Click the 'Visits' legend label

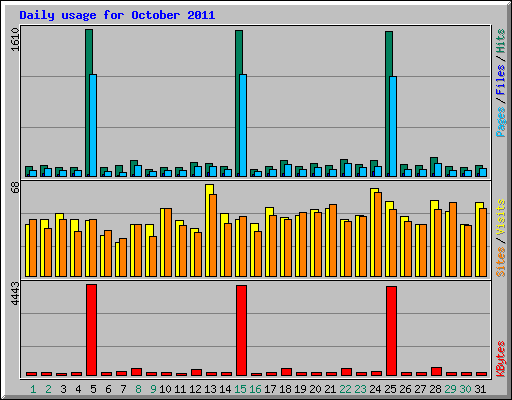click(500, 217)
